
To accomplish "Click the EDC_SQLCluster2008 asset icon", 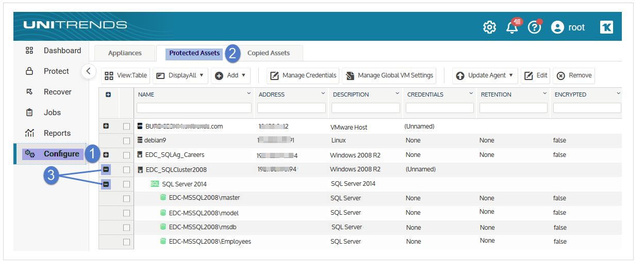I will click(140, 169).
